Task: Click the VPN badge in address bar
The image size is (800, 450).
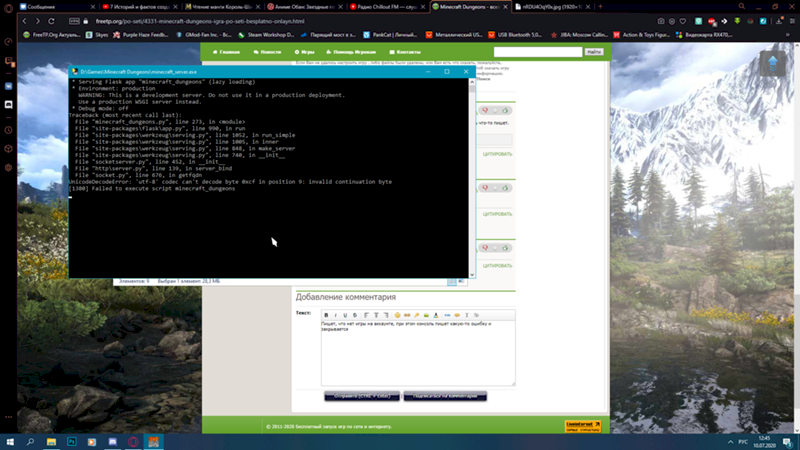Action: coord(74,21)
